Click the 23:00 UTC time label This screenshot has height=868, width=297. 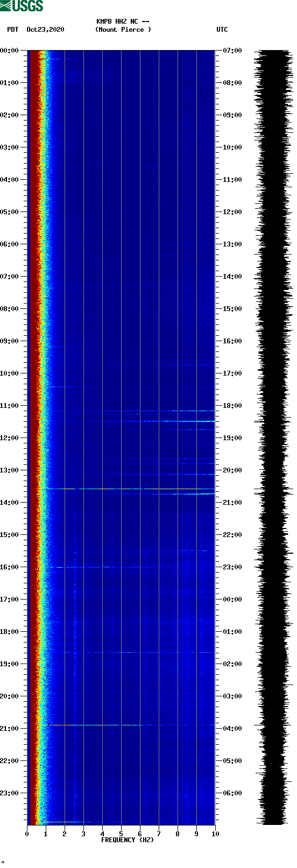[232, 567]
